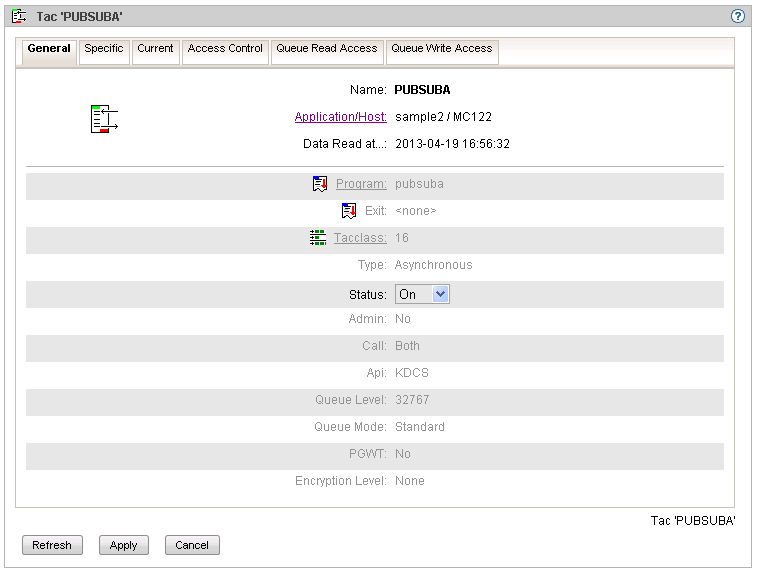Image resolution: width=758 pixels, height=570 pixels.
Task: Open the Specific tab
Action: click(x=104, y=49)
